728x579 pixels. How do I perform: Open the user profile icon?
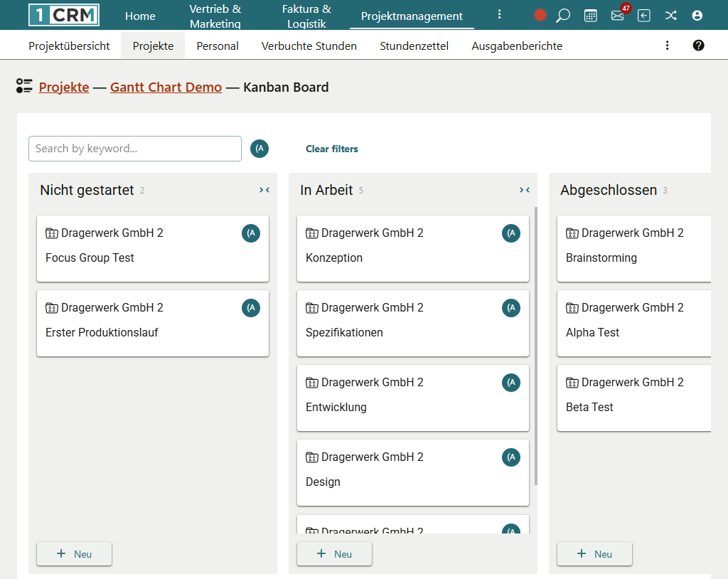pos(697,16)
